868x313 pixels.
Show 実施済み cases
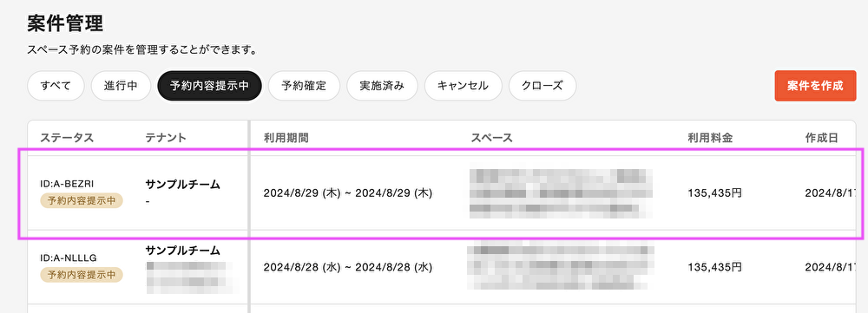point(382,86)
